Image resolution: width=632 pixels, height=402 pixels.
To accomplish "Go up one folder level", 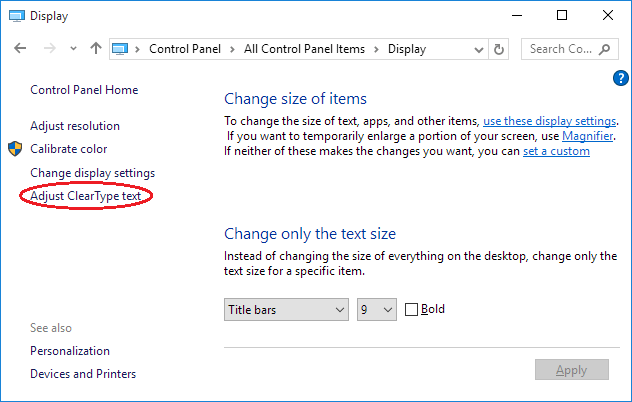I will (96, 49).
